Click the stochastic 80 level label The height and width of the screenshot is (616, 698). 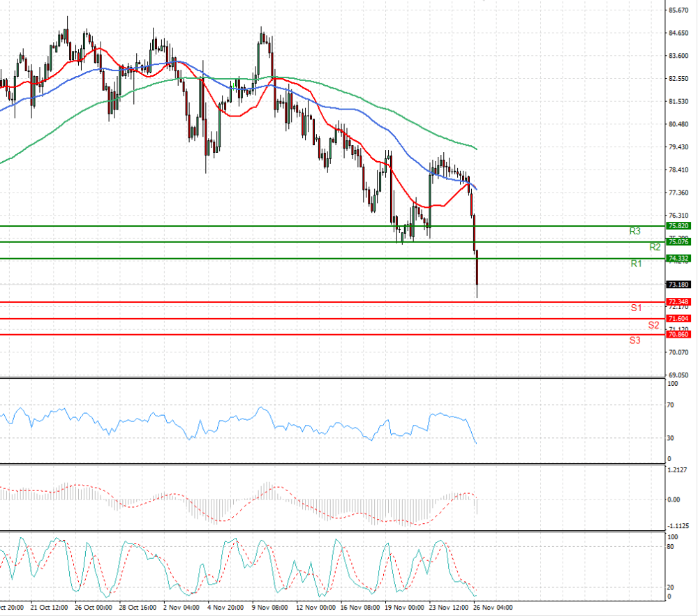click(x=670, y=547)
